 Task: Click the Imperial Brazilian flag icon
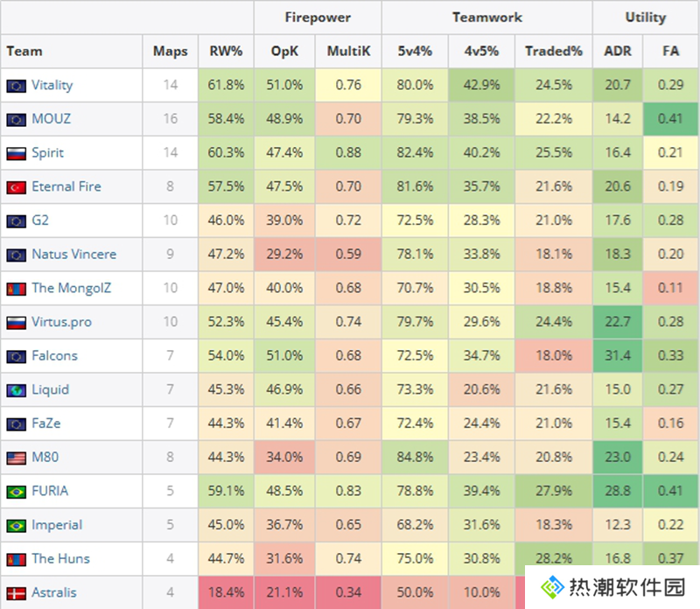[x=16, y=526]
